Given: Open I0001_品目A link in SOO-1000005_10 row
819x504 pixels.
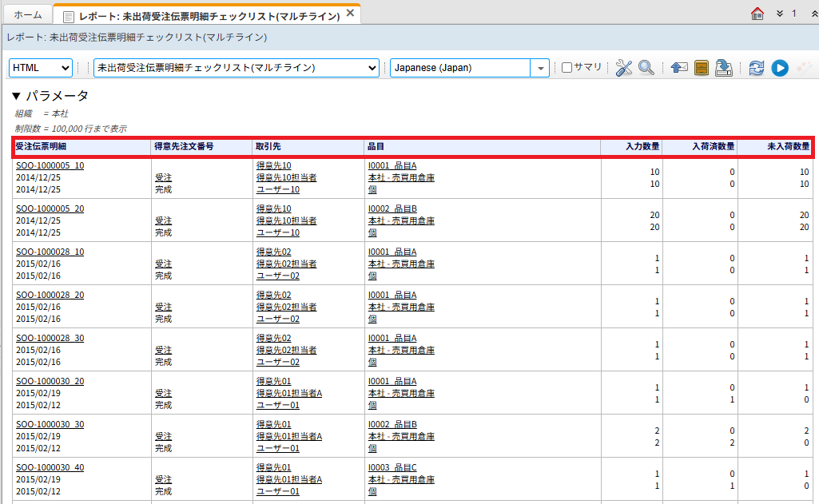Looking at the screenshot, I should point(392,165).
